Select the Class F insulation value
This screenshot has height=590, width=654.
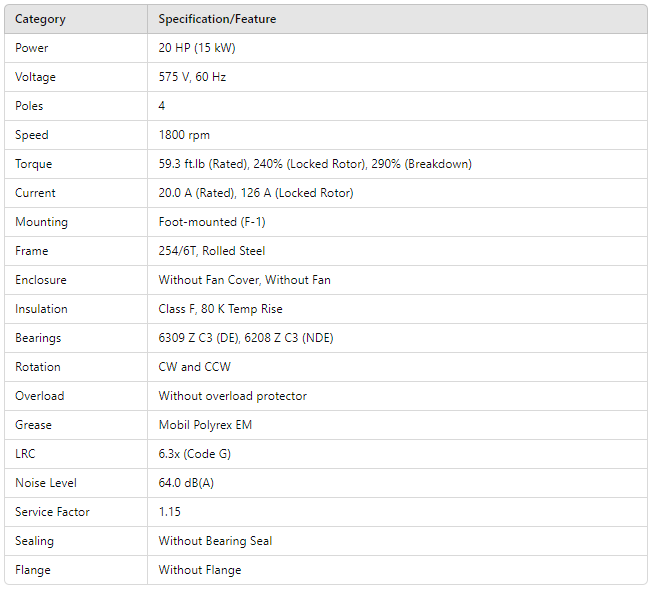click(220, 309)
